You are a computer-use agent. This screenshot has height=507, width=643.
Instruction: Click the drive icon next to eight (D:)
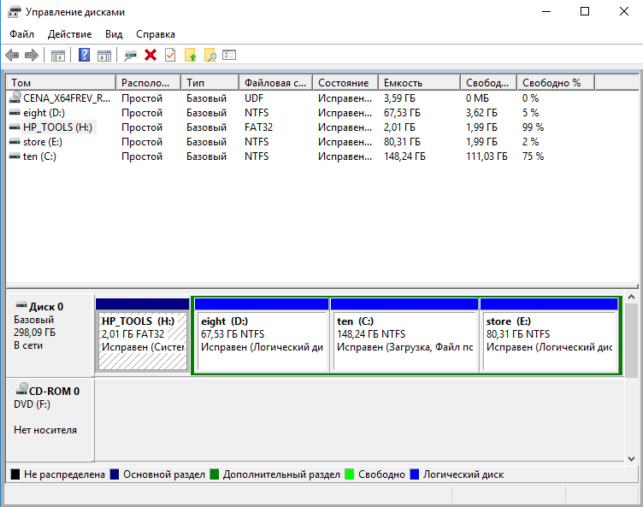[x=15, y=112]
